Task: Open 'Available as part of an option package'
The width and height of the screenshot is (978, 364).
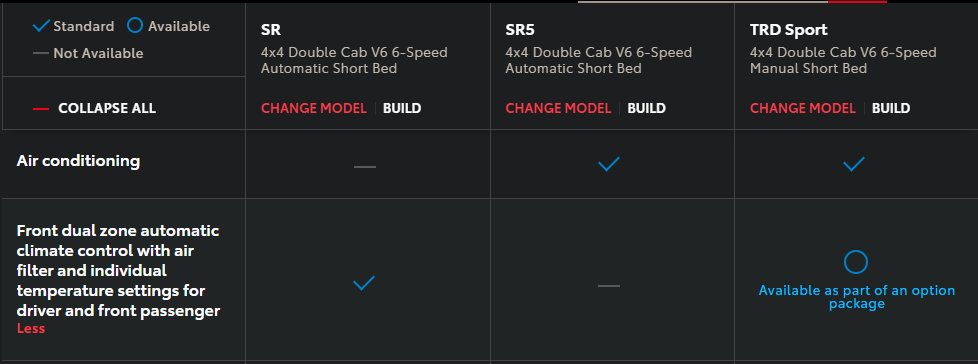Action: [856, 297]
